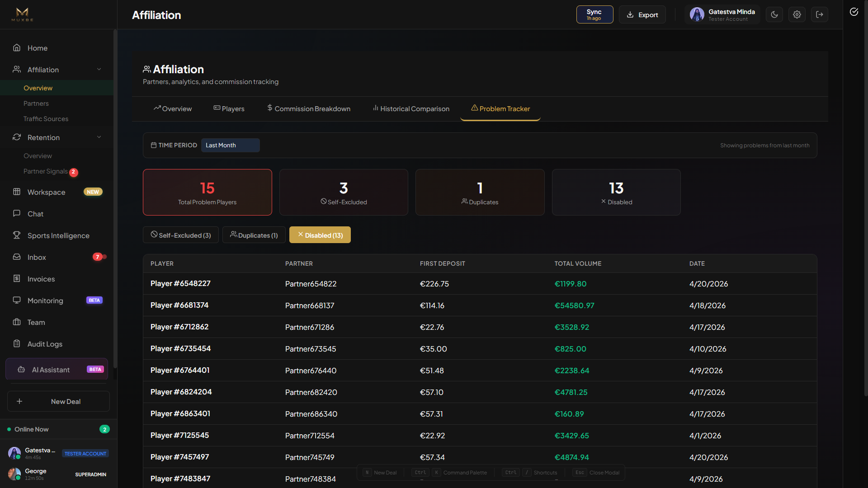Click the Sync button
Screen dimensions: 868x488
coord(594,14)
